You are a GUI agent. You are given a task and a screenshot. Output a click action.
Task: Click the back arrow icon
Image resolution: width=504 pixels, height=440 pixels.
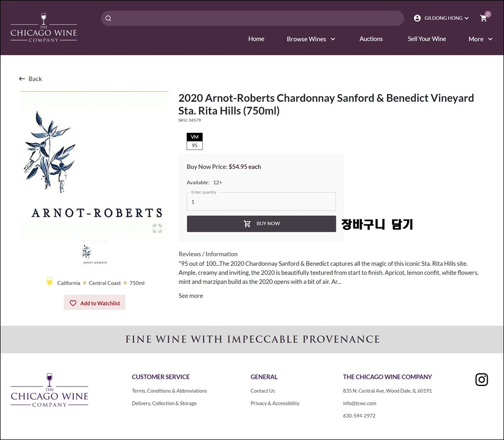pos(22,79)
